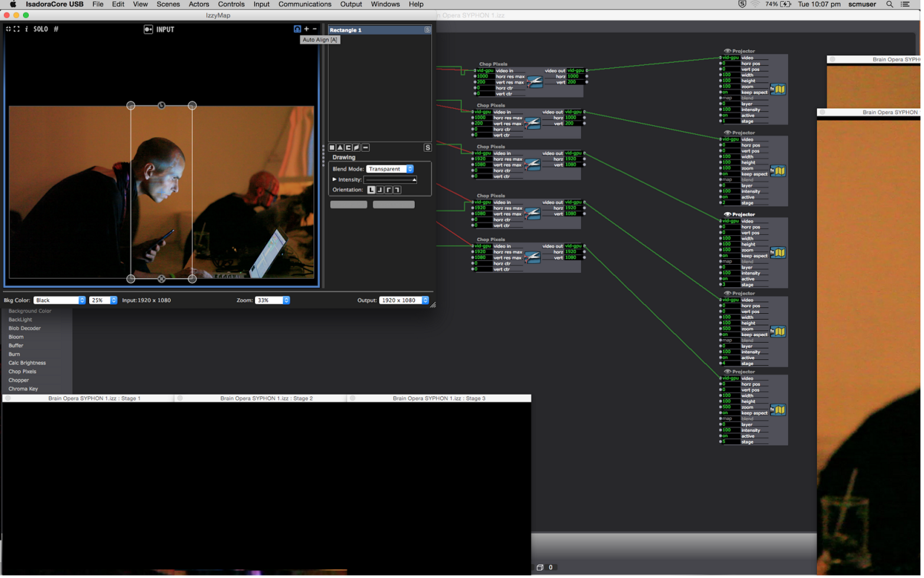
Task: Select Chop Pixels in the actor list
Action: (22, 372)
